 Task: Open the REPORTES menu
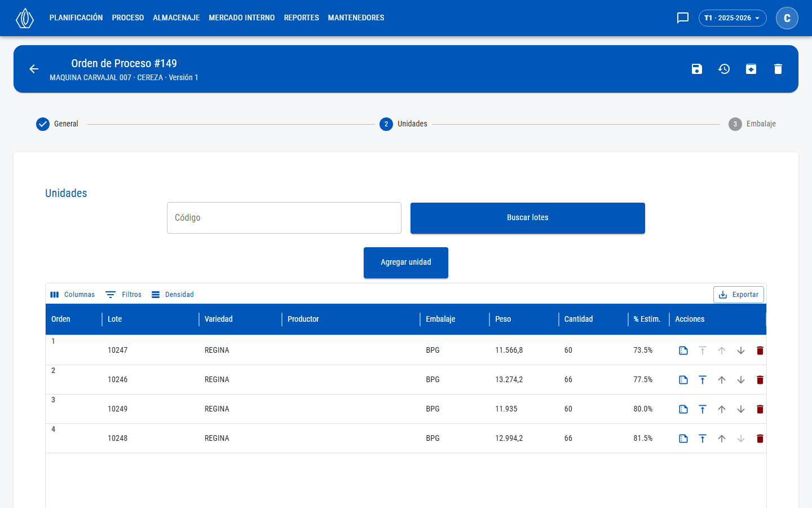[x=302, y=18]
